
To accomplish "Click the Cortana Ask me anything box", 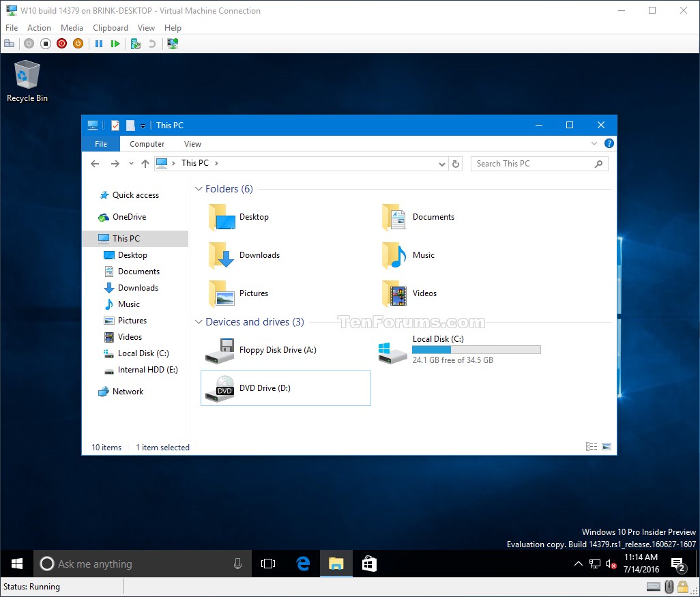I will [143, 564].
